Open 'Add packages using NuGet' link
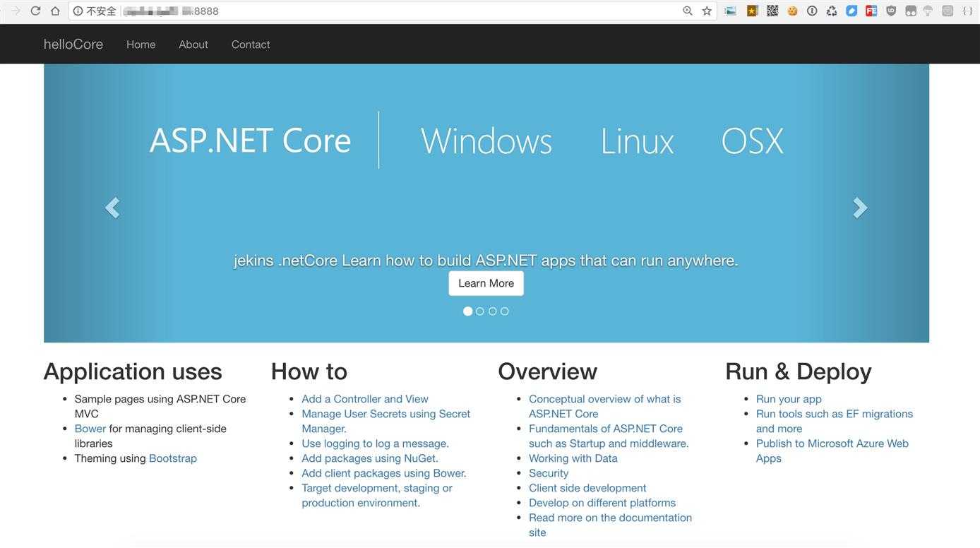Image resolution: width=980 pixels, height=548 pixels. click(x=370, y=458)
